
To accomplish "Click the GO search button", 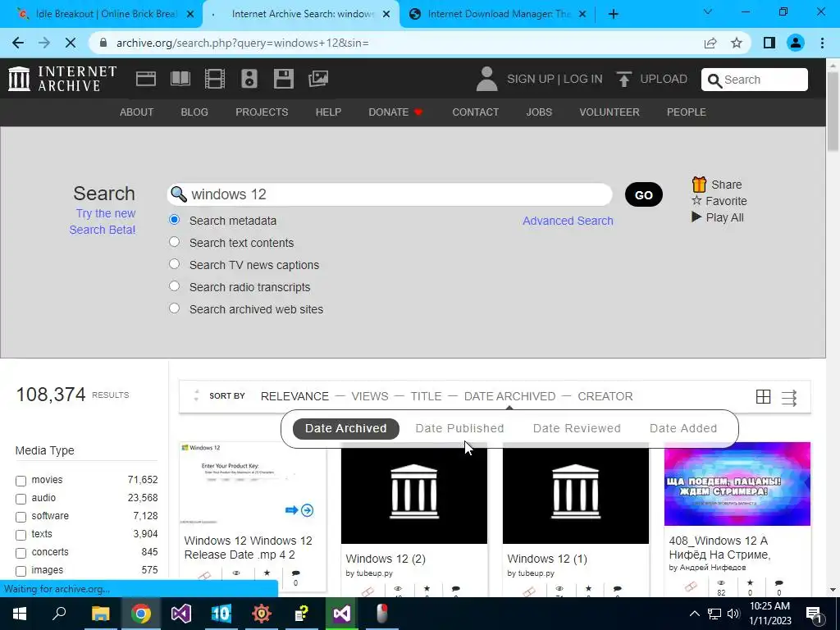I will (x=643, y=194).
